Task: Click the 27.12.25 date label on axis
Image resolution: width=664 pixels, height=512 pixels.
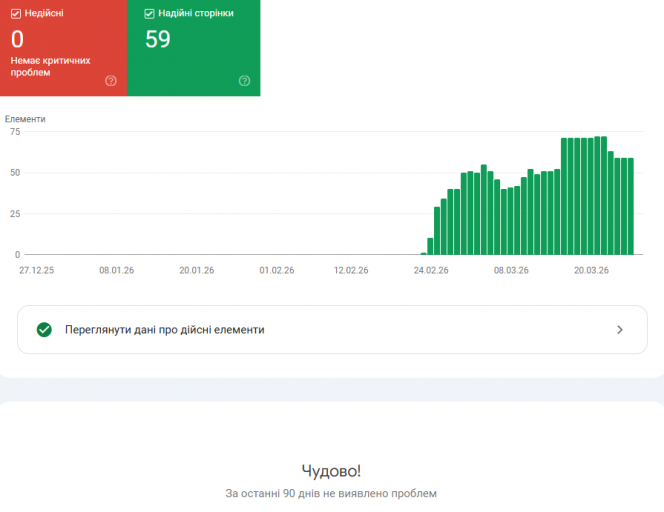Action: (x=36, y=270)
